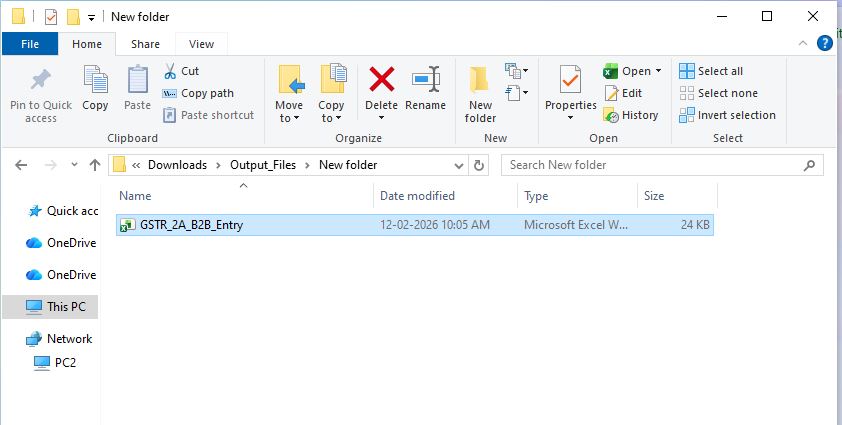842x425 pixels.
Task: Open Properties using the checkmark icon
Action: 570,81
